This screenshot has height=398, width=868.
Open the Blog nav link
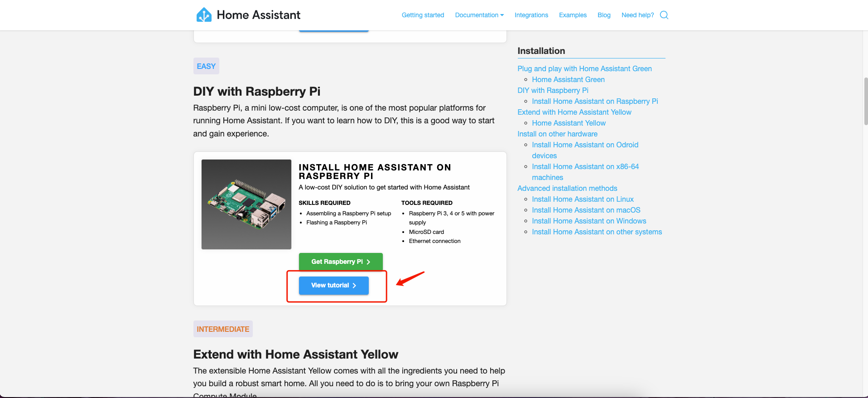(604, 15)
